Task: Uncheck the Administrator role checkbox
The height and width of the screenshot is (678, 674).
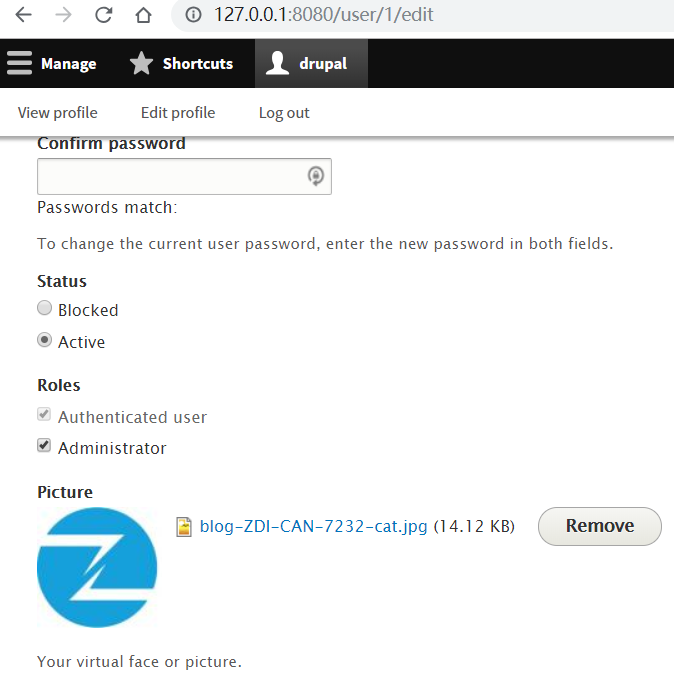Action: [x=44, y=445]
